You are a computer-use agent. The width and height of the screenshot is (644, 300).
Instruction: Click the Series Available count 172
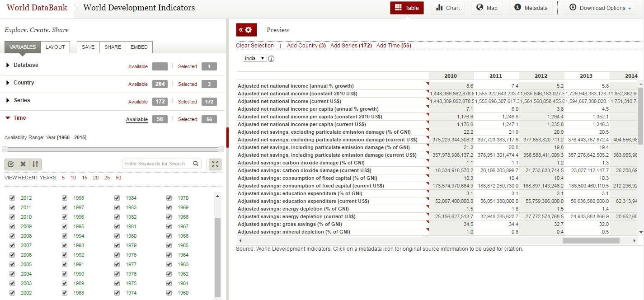pyautogui.click(x=160, y=102)
